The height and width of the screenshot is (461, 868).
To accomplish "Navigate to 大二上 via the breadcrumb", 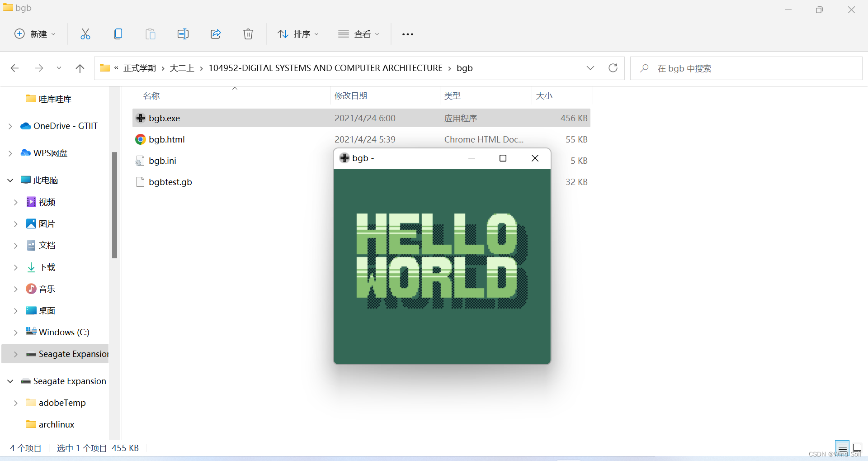I will (x=181, y=68).
